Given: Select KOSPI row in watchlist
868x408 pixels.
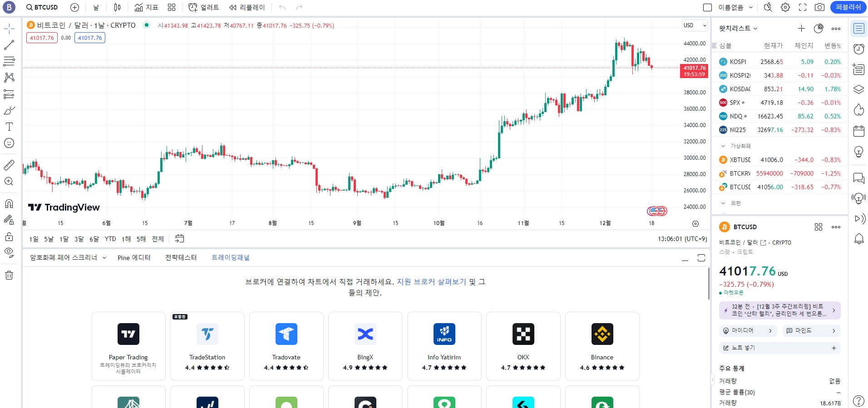Looking at the screenshot, I should coord(779,62).
